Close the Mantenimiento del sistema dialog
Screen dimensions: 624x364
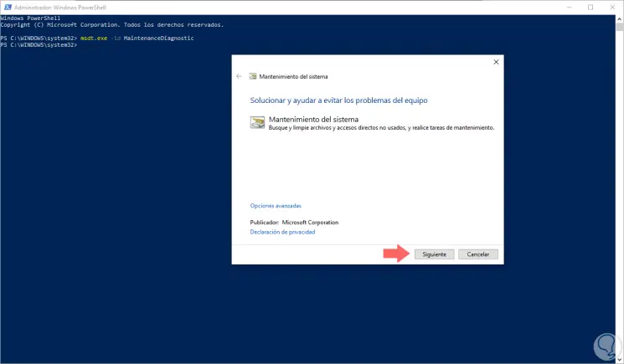pyautogui.click(x=496, y=62)
